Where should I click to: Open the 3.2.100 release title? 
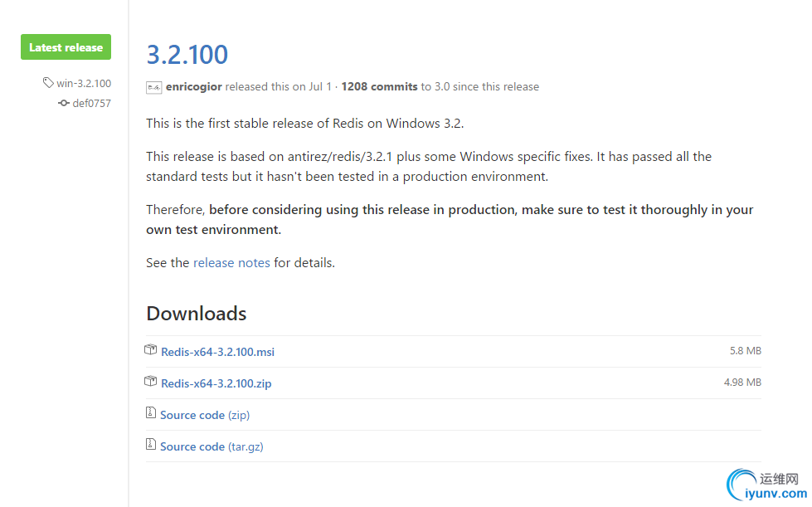(x=187, y=55)
